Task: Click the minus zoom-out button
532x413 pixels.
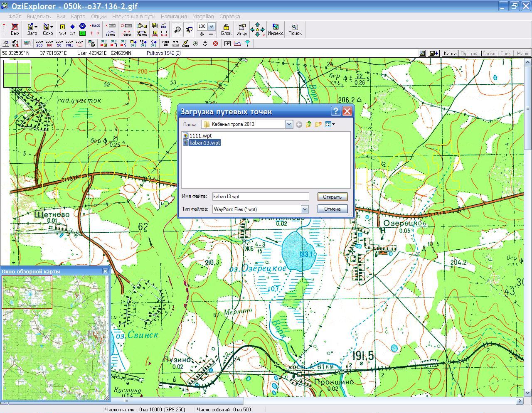Action: [x=211, y=34]
